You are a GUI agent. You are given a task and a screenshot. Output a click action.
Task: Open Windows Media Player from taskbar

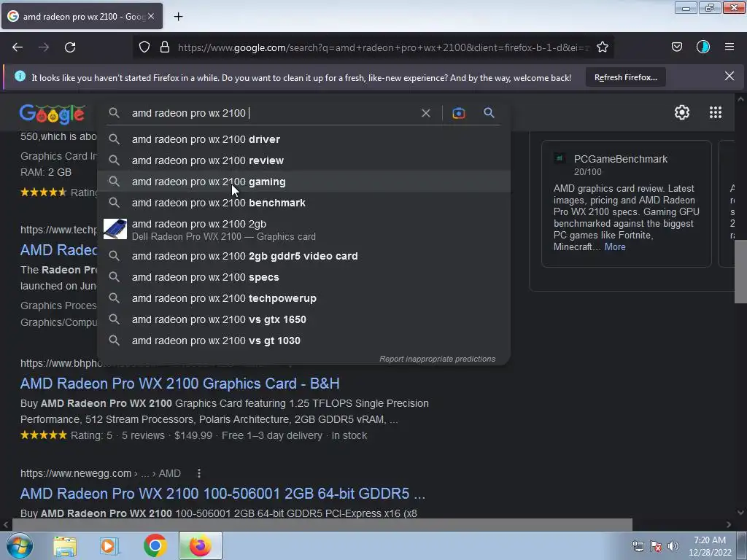[109, 545]
